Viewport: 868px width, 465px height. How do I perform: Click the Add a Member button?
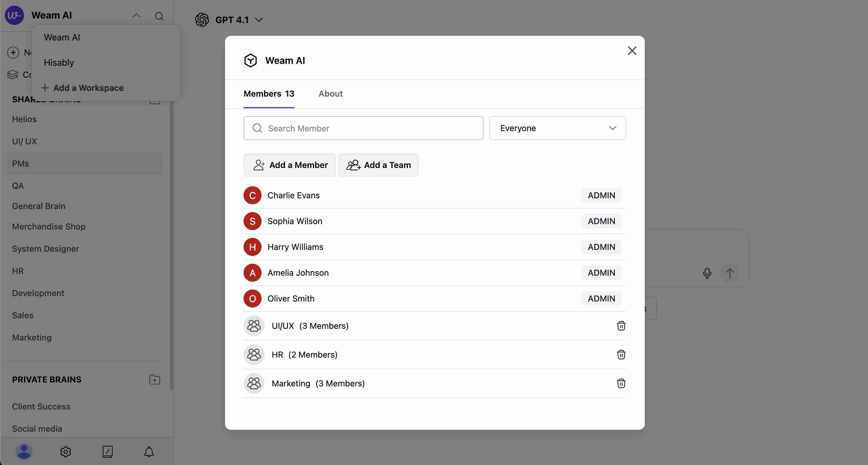(x=289, y=165)
